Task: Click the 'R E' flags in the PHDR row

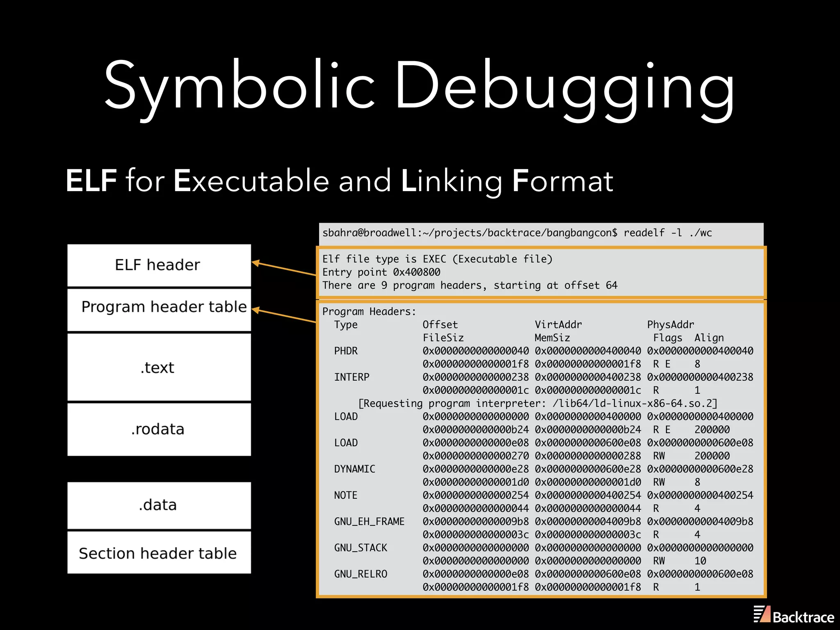Action: click(x=662, y=364)
